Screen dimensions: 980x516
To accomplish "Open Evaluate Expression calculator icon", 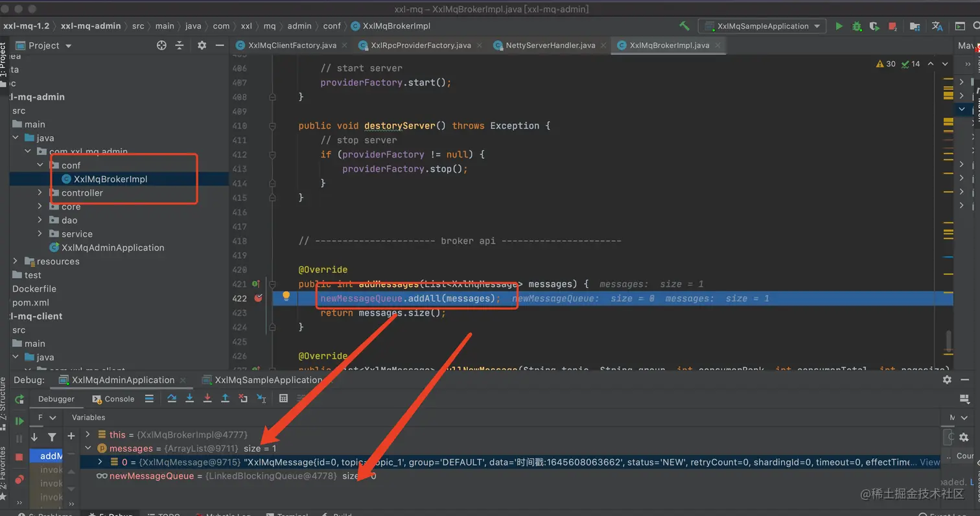I will click(283, 398).
